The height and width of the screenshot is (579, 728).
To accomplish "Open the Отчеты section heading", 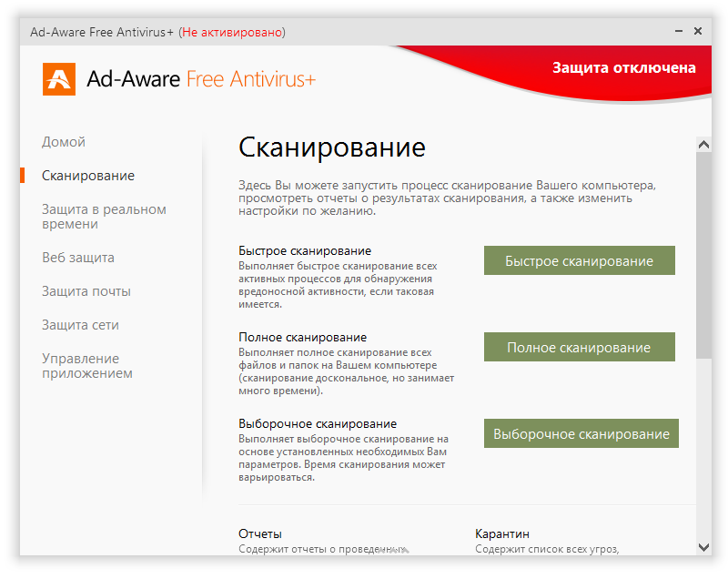I will click(x=260, y=534).
